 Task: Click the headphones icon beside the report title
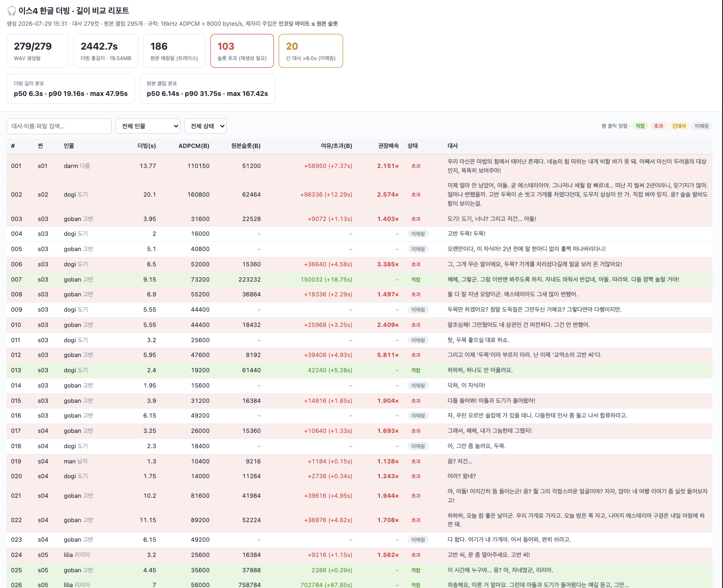coord(11,10)
